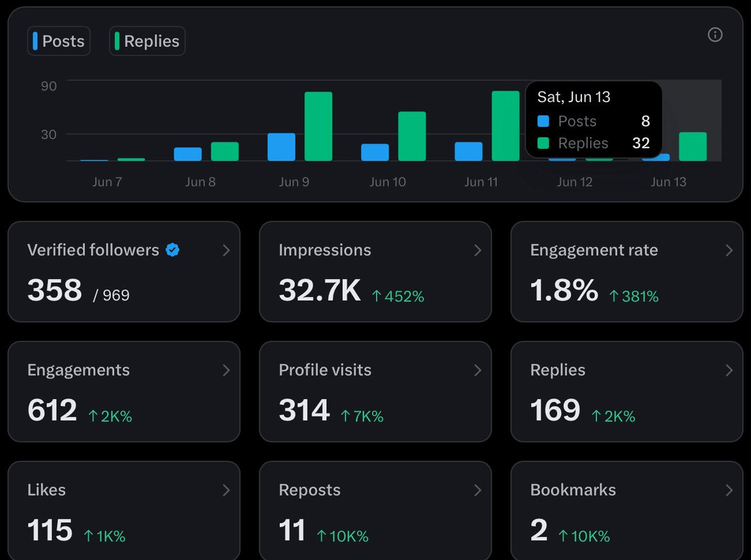751x560 pixels.
Task: Open the Likes card title
Action: 46,490
